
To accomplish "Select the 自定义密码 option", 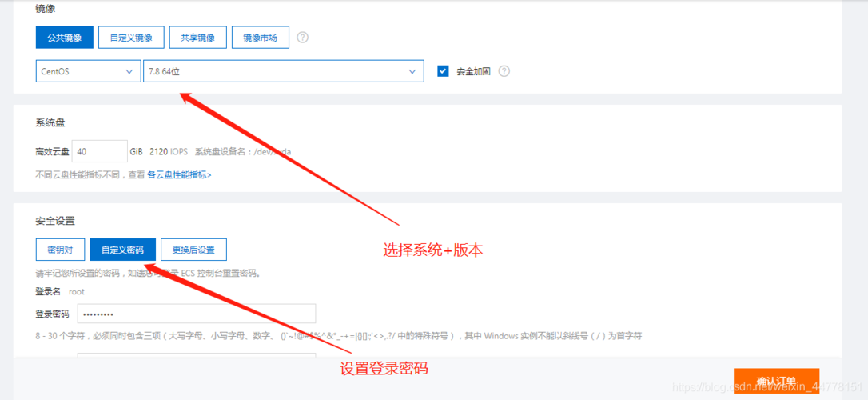I will 122,250.
